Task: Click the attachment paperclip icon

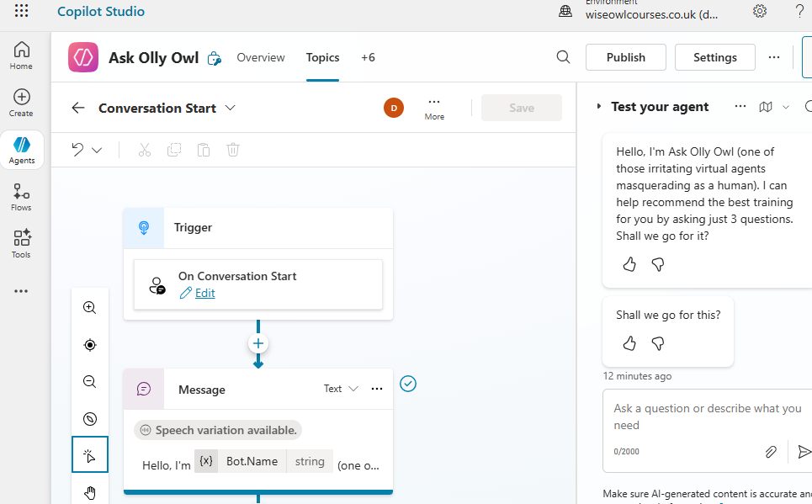Action: click(x=771, y=452)
